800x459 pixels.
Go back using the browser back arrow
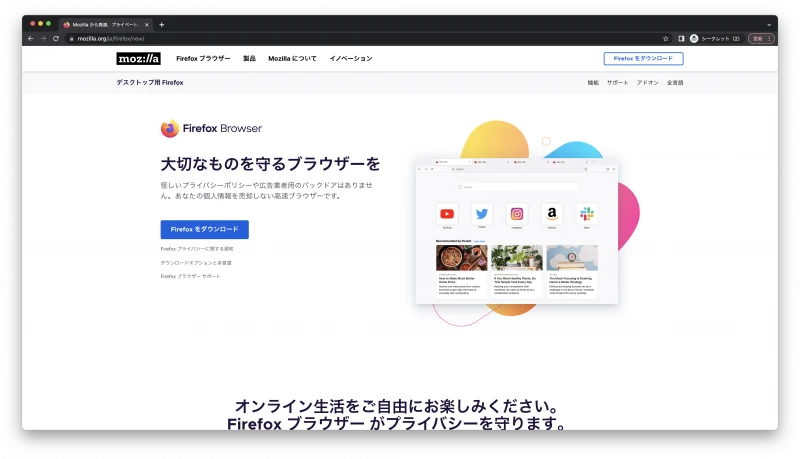tap(31, 38)
